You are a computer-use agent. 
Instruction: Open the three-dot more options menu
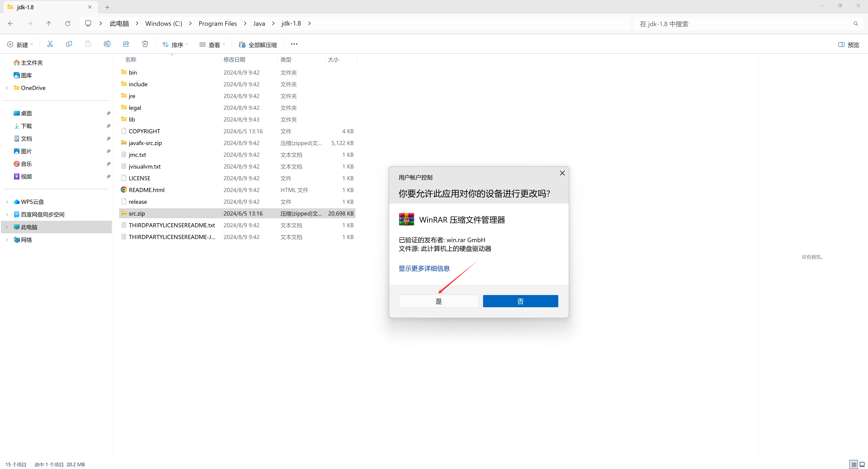point(294,44)
